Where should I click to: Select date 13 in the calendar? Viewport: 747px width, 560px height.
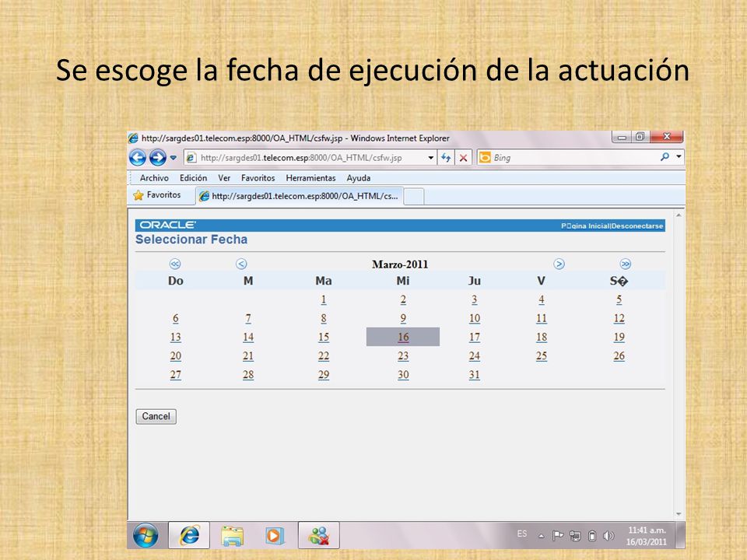[175, 337]
